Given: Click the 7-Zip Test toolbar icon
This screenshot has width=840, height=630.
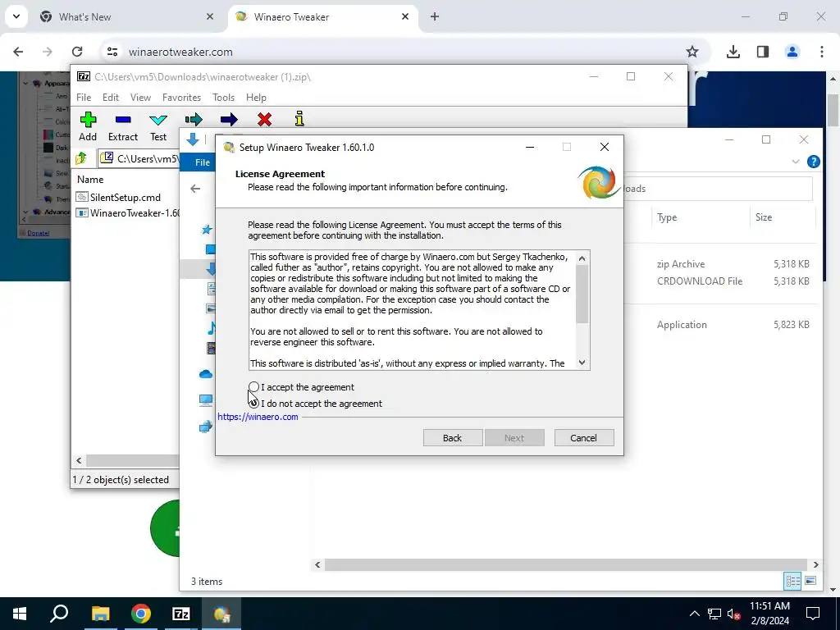Looking at the screenshot, I should tap(158, 126).
